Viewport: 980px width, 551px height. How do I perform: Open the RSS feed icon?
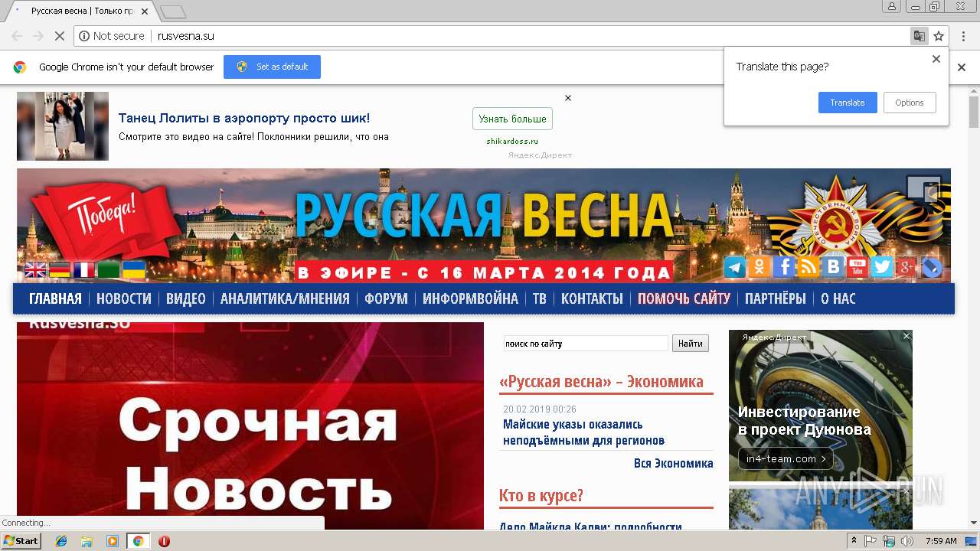[808, 267]
